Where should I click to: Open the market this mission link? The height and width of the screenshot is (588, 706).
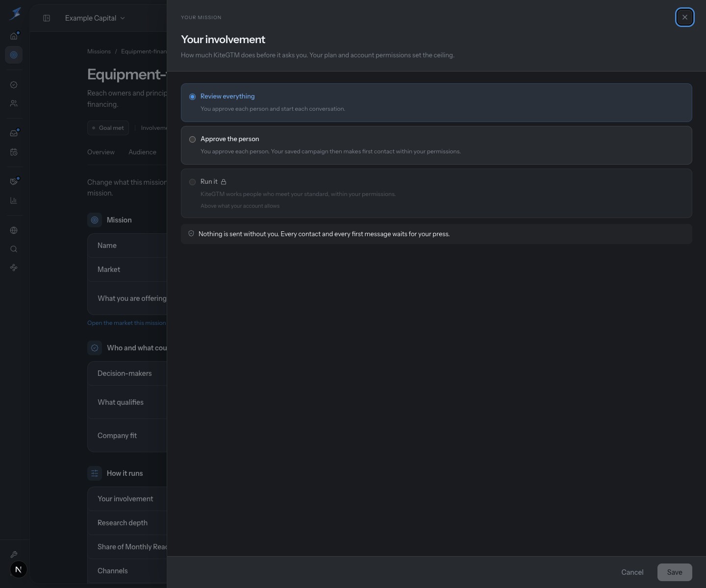click(126, 323)
